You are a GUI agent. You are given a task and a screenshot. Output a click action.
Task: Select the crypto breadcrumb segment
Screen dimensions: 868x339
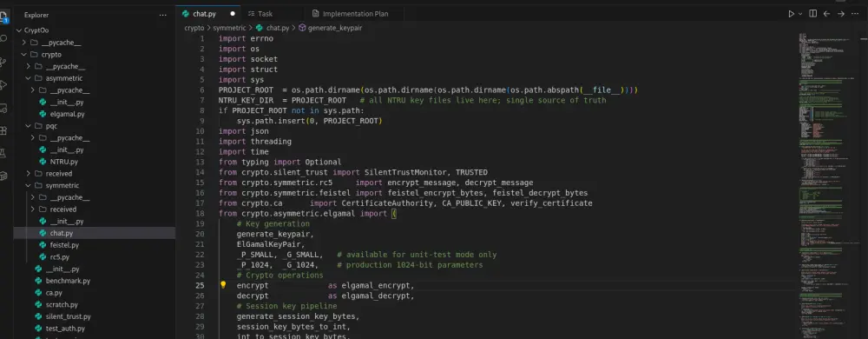tap(194, 28)
